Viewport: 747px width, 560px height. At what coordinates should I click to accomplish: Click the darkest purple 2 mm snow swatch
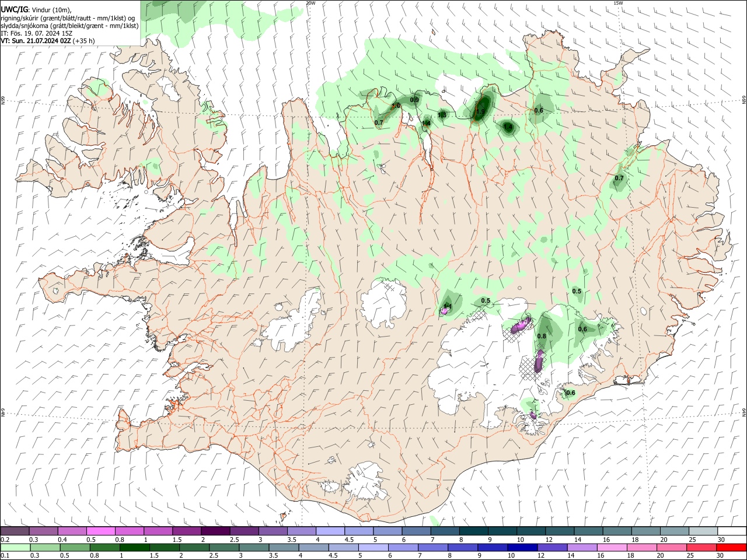click(215, 531)
